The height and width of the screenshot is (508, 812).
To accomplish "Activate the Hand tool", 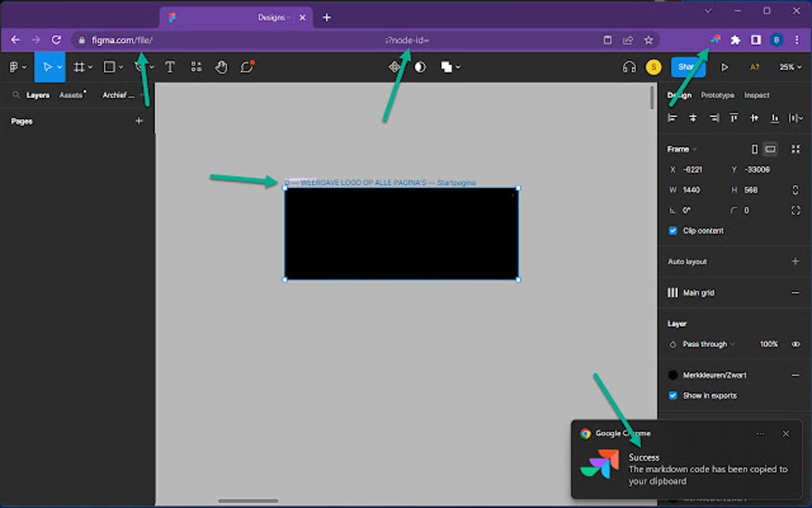I will pos(222,67).
